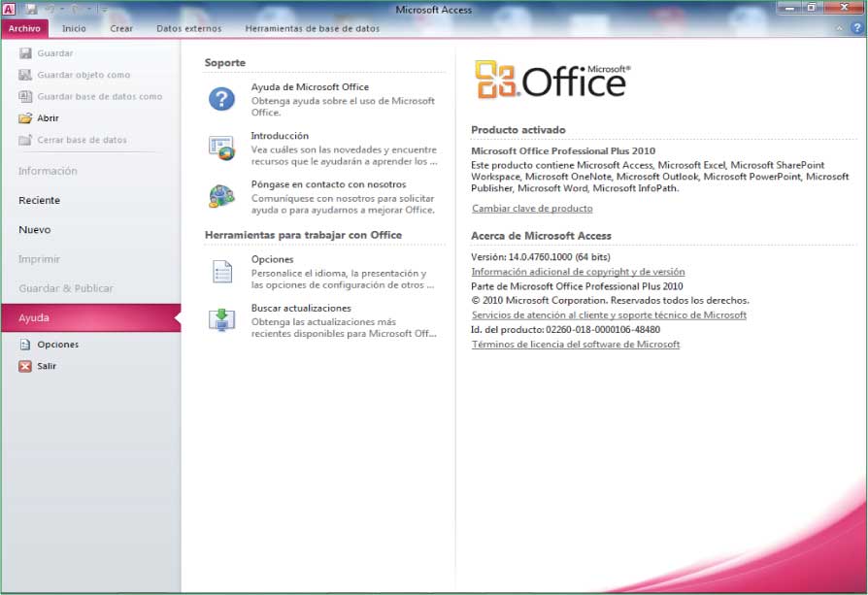Click the product ID 02260-018-0000106-48480

[603, 329]
